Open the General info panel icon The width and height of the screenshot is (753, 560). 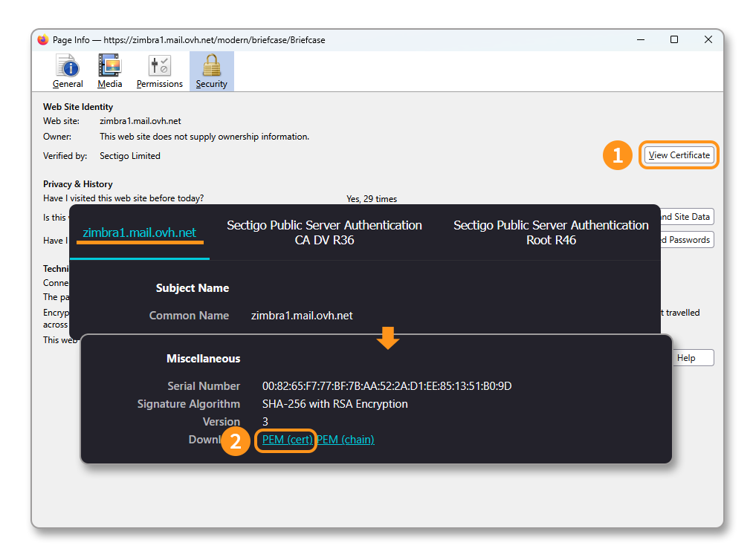click(68, 68)
